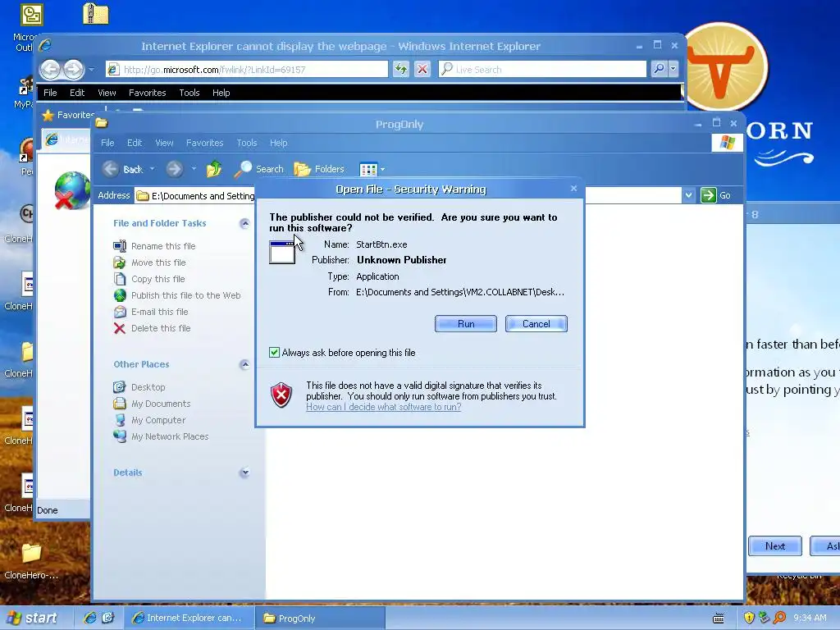Open the Forward history dropdown arrow in ProgOnly
840x630 pixels.
194,169
